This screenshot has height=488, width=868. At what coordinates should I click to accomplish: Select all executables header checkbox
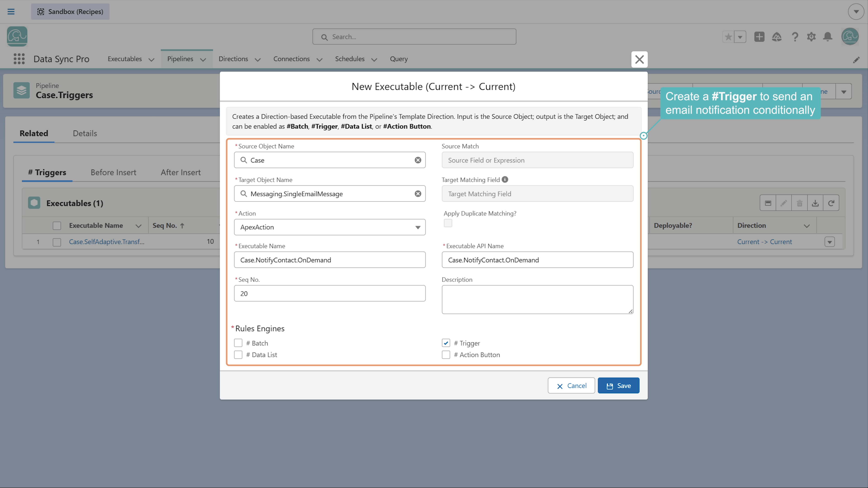pyautogui.click(x=57, y=226)
